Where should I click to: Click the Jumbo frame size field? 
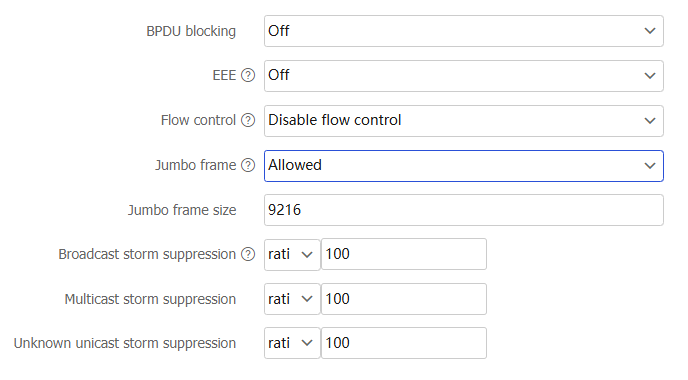click(x=464, y=210)
